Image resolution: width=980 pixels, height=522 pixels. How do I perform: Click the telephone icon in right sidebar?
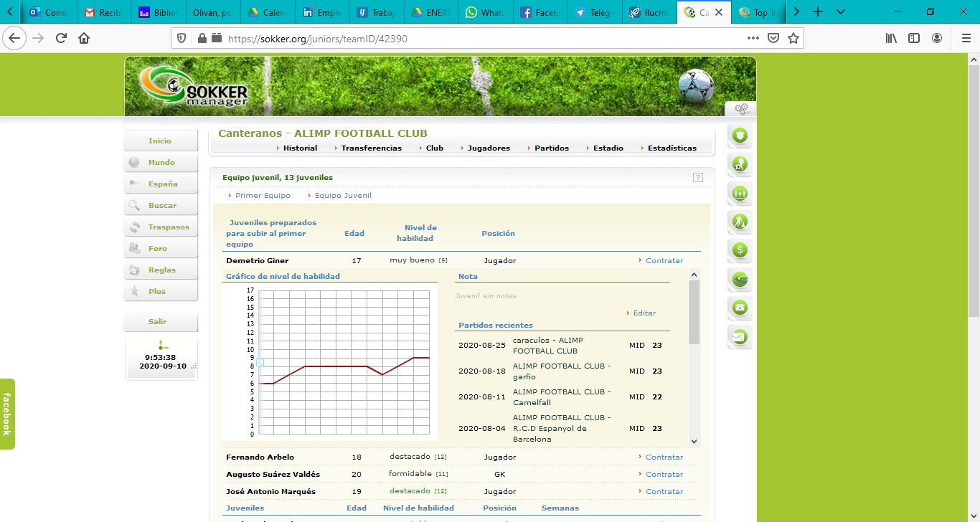[740, 308]
